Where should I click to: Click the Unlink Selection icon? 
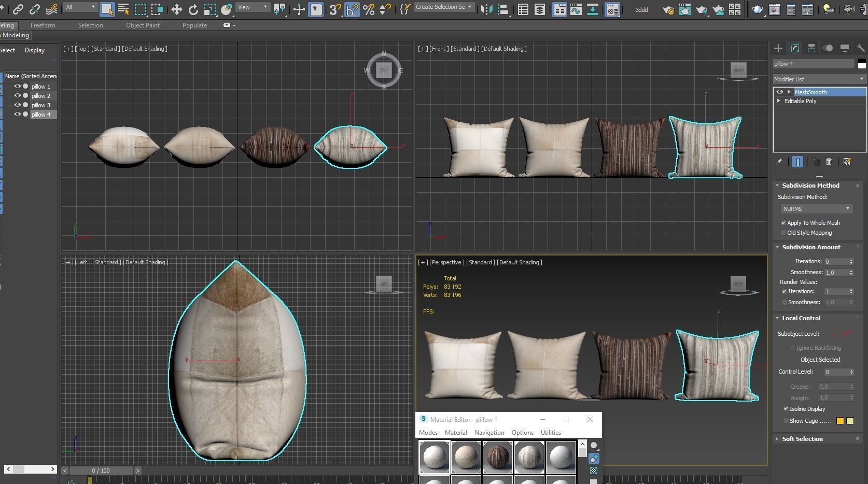pyautogui.click(x=35, y=9)
